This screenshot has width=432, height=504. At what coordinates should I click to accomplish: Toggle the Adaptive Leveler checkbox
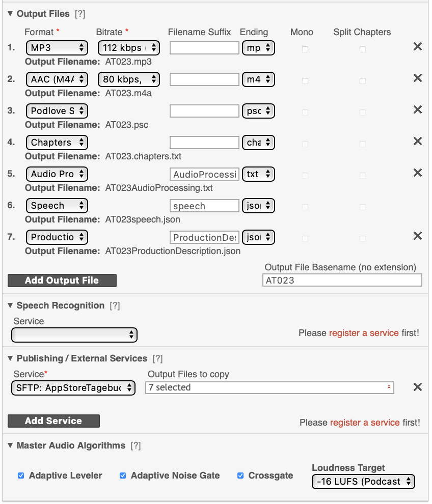[x=21, y=475]
